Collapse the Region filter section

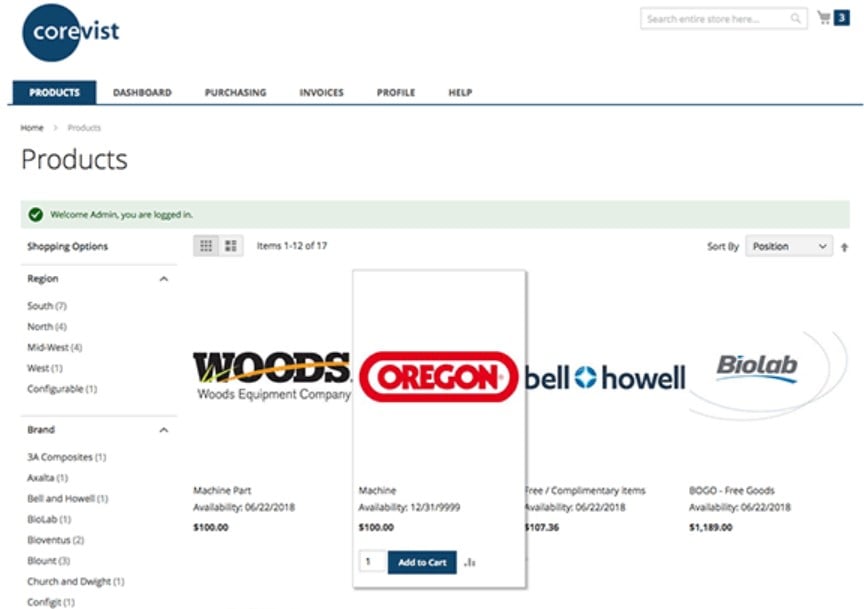(x=164, y=279)
